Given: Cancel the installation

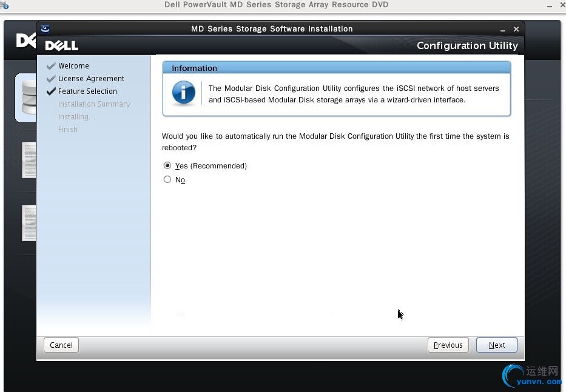Looking at the screenshot, I should coord(61,345).
